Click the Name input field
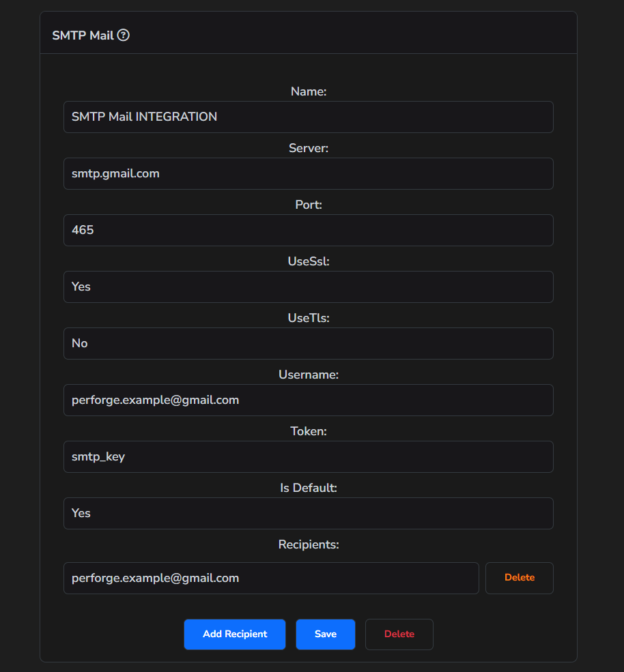624x672 pixels. 309,117
